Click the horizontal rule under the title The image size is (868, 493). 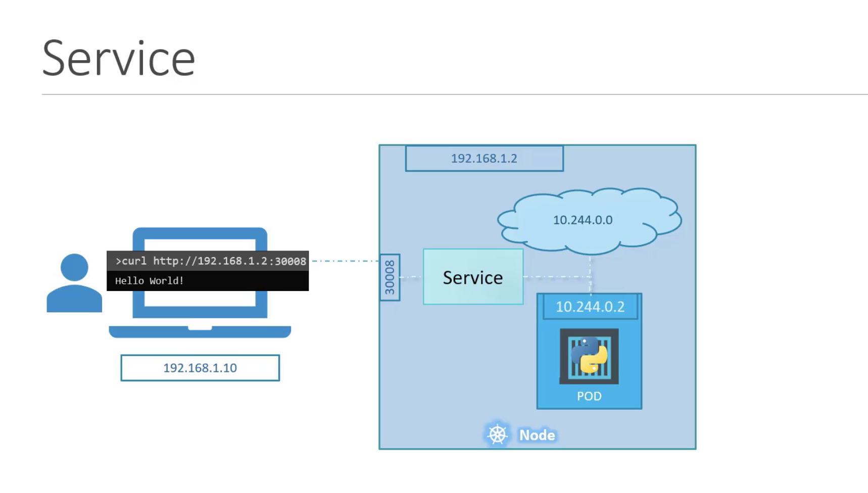tap(455, 94)
